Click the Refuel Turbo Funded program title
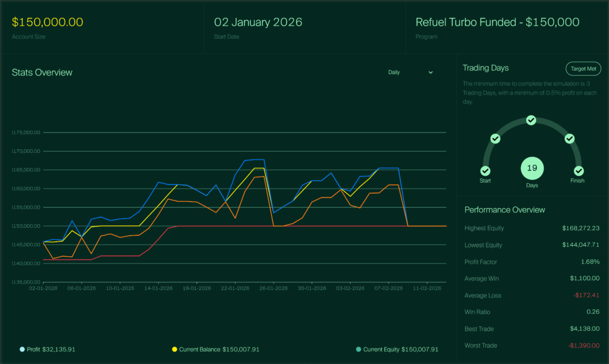This screenshot has height=364, width=609. coord(497,22)
